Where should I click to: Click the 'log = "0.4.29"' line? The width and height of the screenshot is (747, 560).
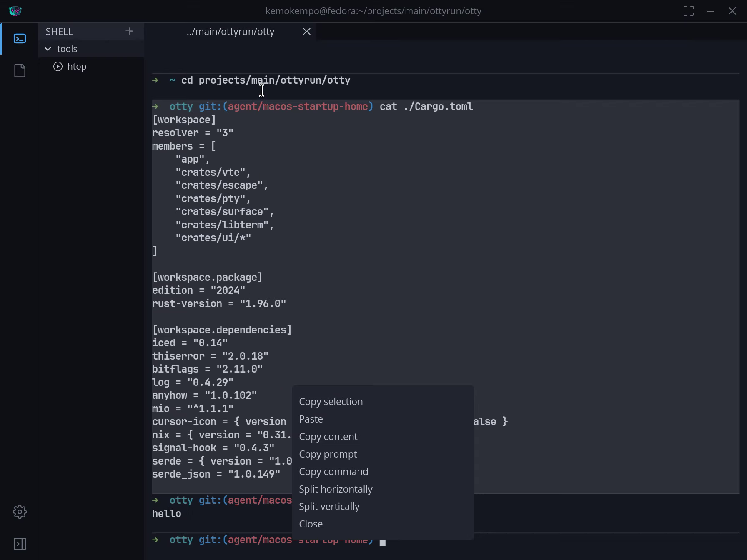click(193, 382)
